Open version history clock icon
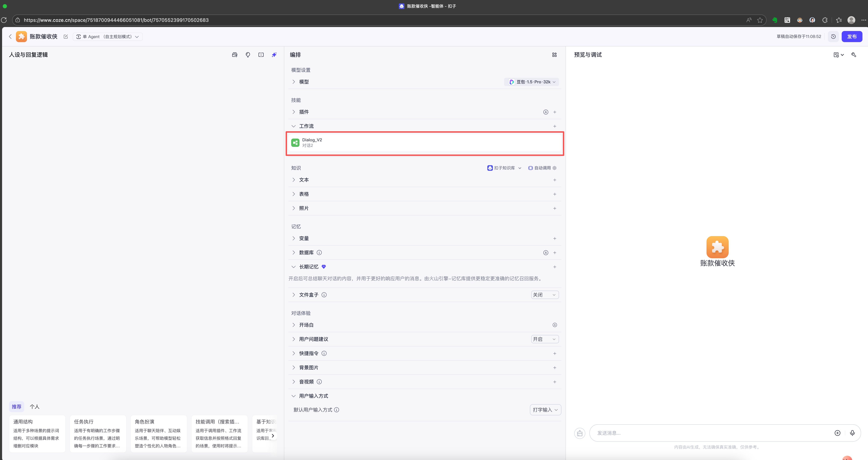 (x=833, y=36)
